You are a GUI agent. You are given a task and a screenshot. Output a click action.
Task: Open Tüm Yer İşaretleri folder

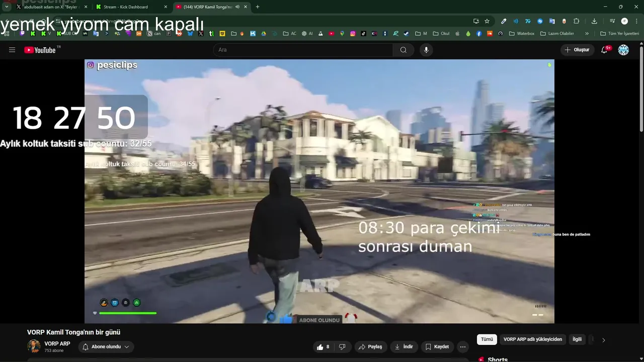point(619,34)
